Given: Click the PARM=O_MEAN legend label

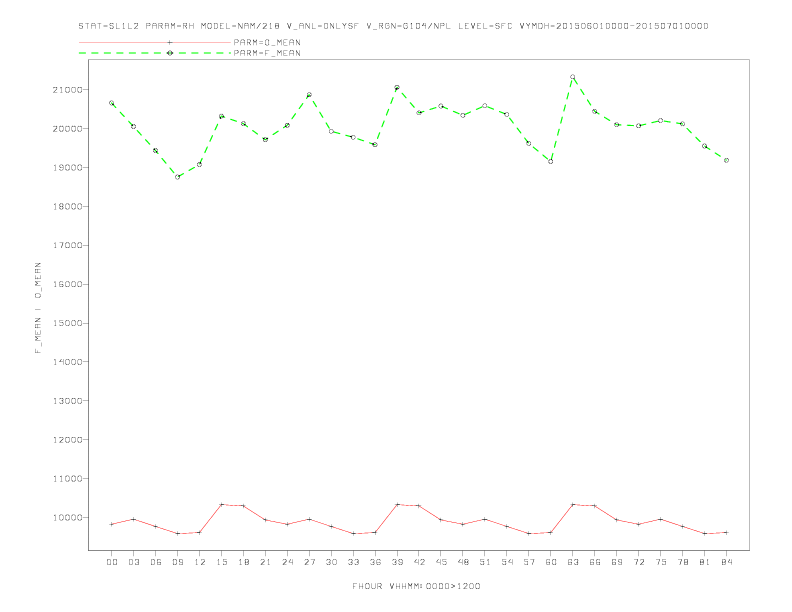Looking at the screenshot, I should point(267,42).
